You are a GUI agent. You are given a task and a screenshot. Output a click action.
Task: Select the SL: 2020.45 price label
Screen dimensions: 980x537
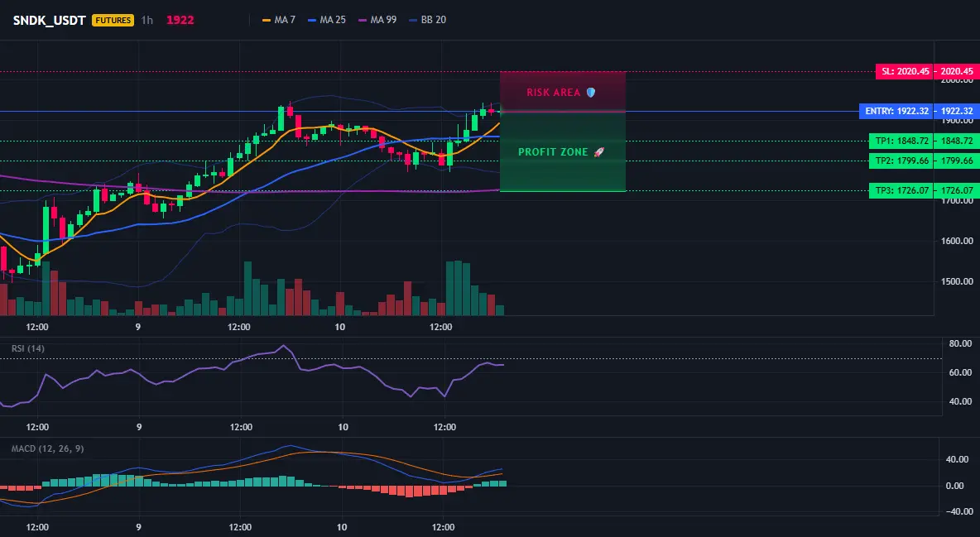[x=903, y=71]
